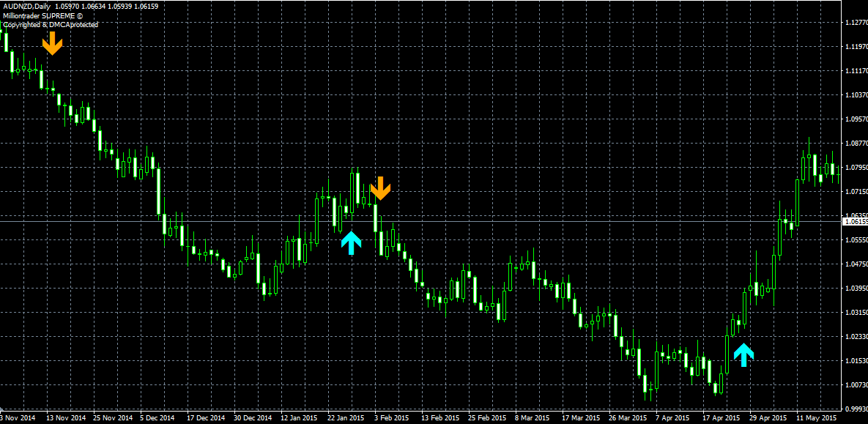The height and width of the screenshot is (424, 868).
Task: Click the 17 Apr 2015 date label
Action: click(722, 418)
